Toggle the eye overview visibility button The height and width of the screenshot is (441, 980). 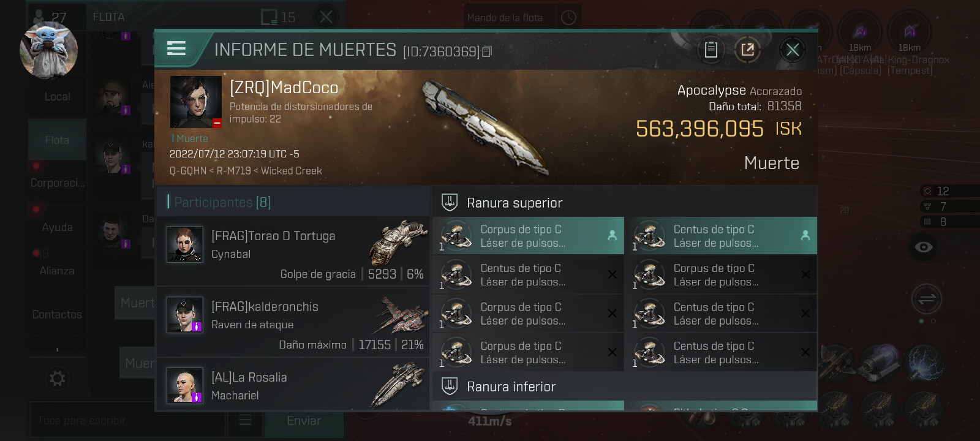coord(924,247)
